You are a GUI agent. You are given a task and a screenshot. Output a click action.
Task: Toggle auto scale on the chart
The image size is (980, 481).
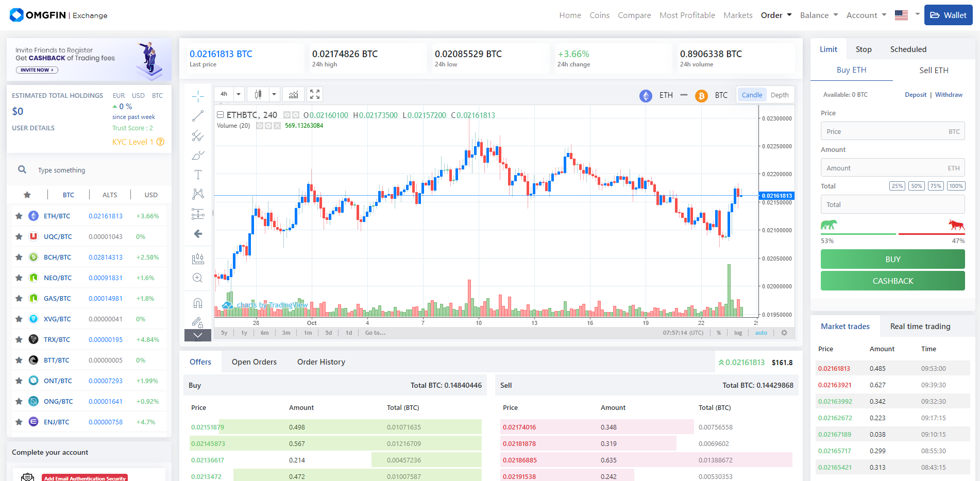[x=761, y=333]
